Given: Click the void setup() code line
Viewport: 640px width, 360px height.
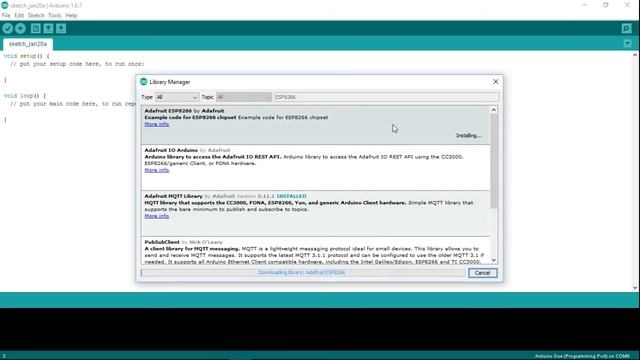Looking at the screenshot, I should coord(26,56).
